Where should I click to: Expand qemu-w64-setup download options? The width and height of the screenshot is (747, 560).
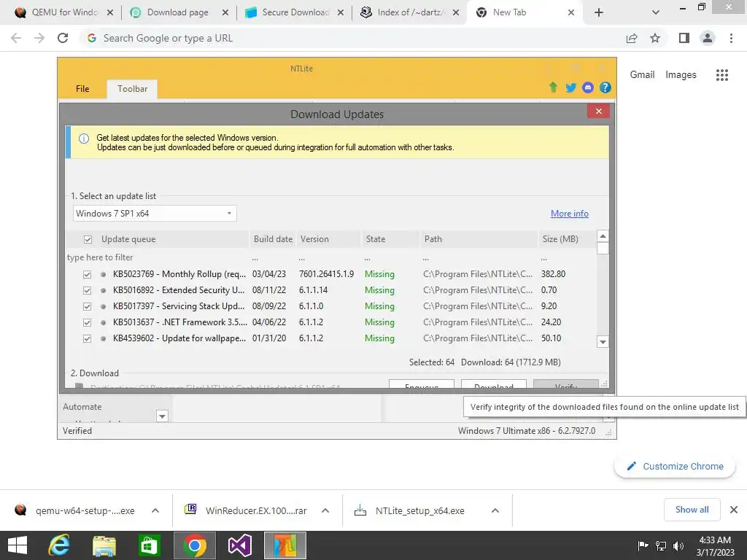[155, 510]
